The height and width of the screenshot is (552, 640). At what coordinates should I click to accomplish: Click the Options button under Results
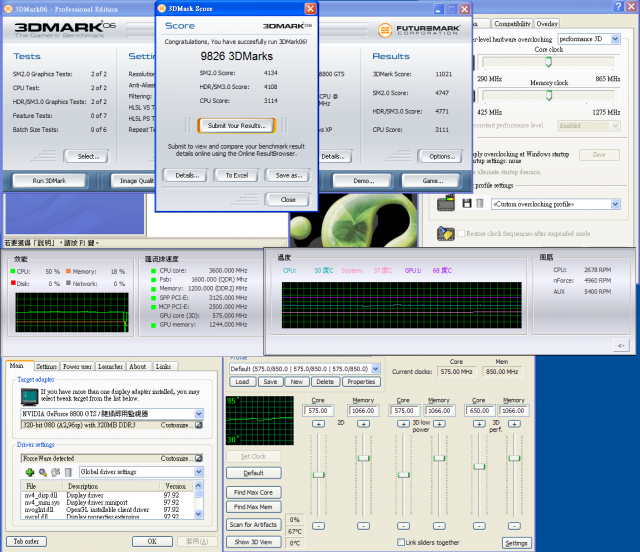click(x=442, y=156)
